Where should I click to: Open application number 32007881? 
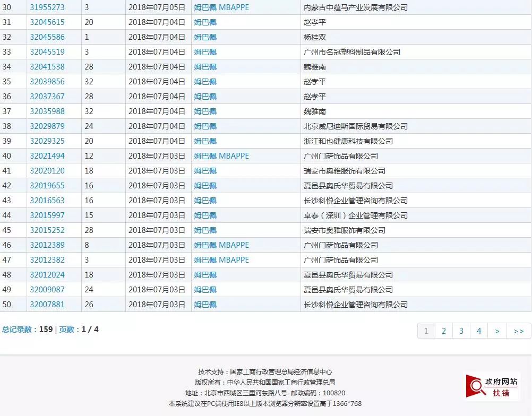pyautogui.click(x=47, y=305)
